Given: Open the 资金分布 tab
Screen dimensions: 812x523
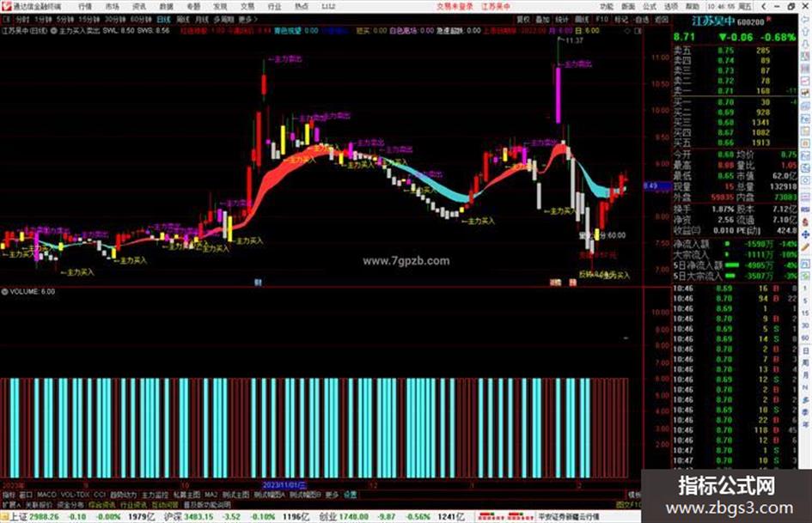Looking at the screenshot, I should point(70,505).
